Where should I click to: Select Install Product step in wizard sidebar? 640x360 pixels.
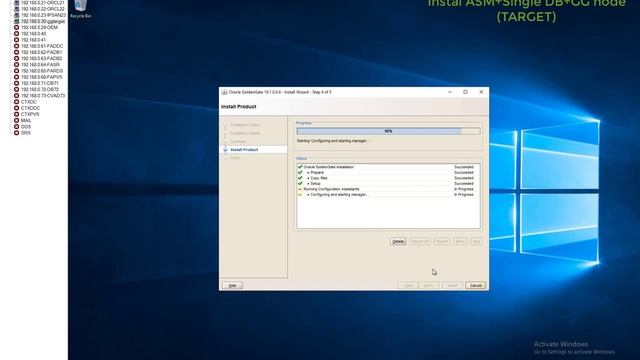click(x=244, y=150)
